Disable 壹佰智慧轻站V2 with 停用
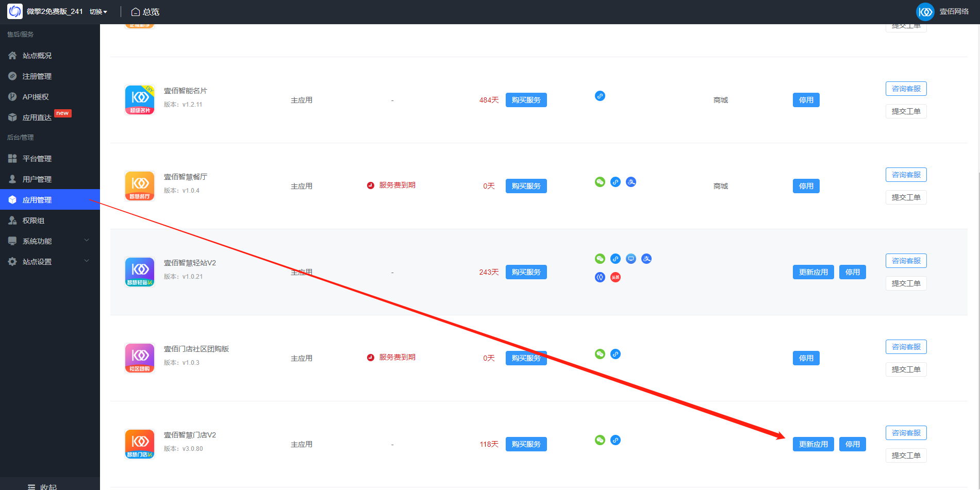980x490 pixels. coord(852,272)
